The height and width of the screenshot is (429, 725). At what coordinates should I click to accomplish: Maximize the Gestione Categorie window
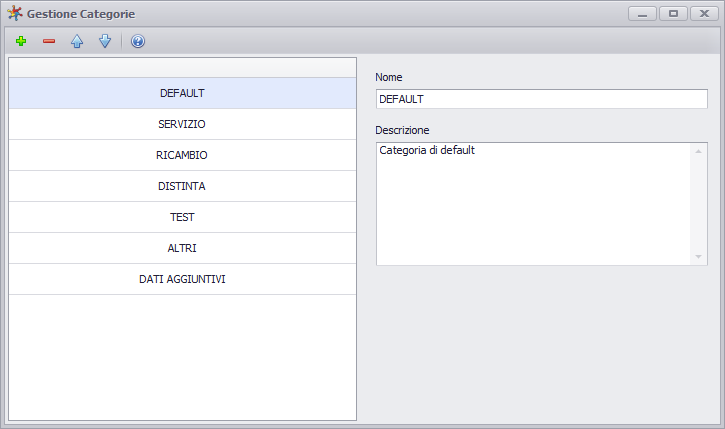click(673, 14)
